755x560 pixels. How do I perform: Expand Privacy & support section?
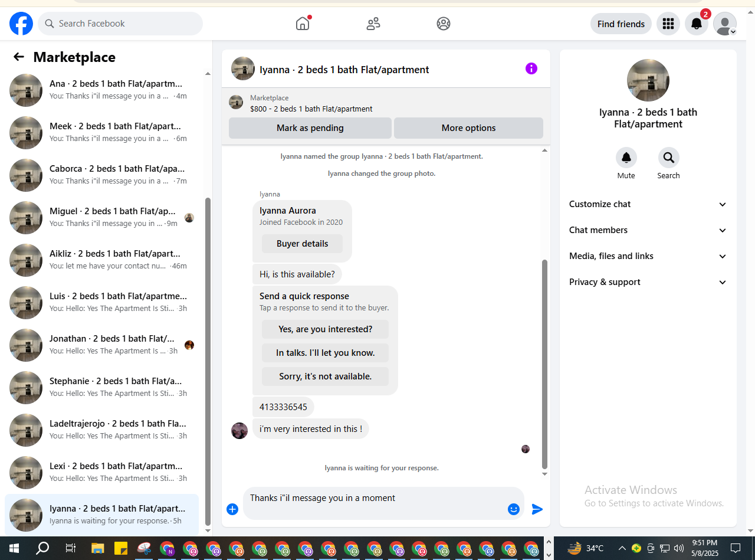pos(648,282)
